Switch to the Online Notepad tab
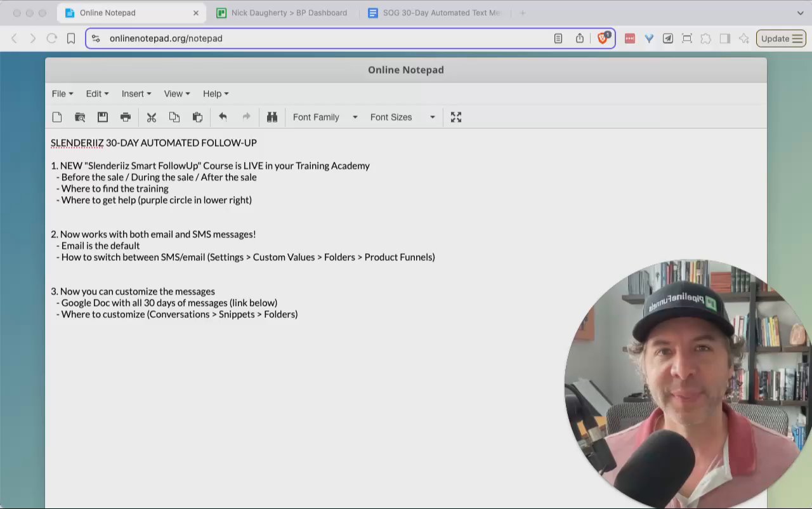This screenshot has height=509, width=812. point(131,13)
